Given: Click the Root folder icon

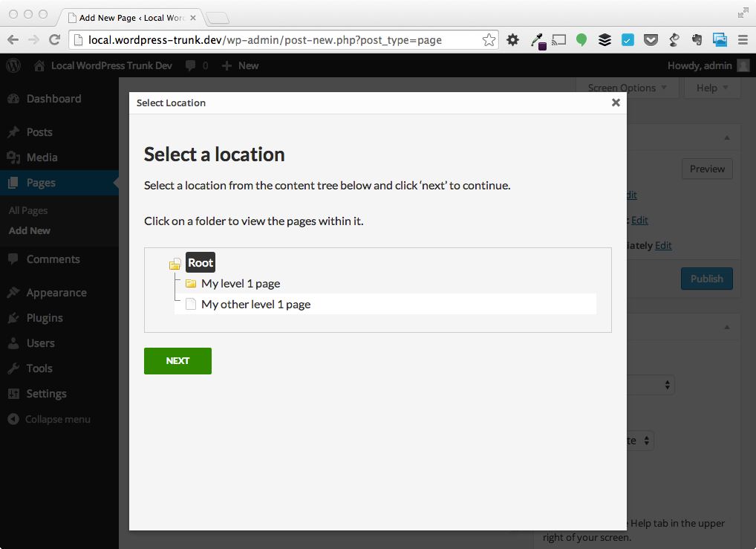Looking at the screenshot, I should tap(175, 264).
